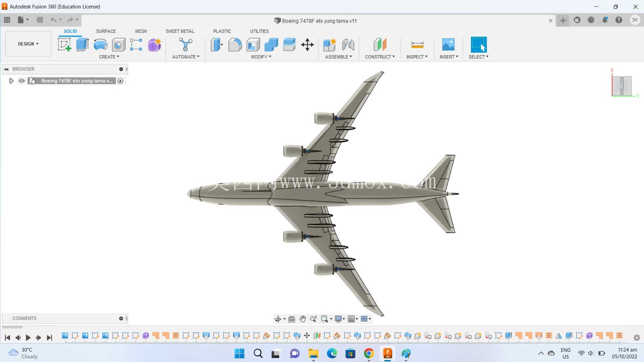644x362 pixels.
Task: Play the timeline history
Action: (x=28, y=337)
